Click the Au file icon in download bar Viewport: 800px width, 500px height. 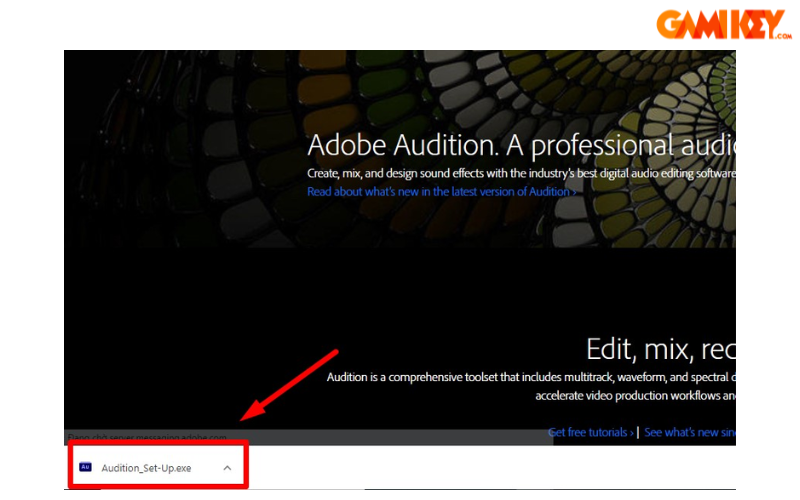(x=85, y=467)
